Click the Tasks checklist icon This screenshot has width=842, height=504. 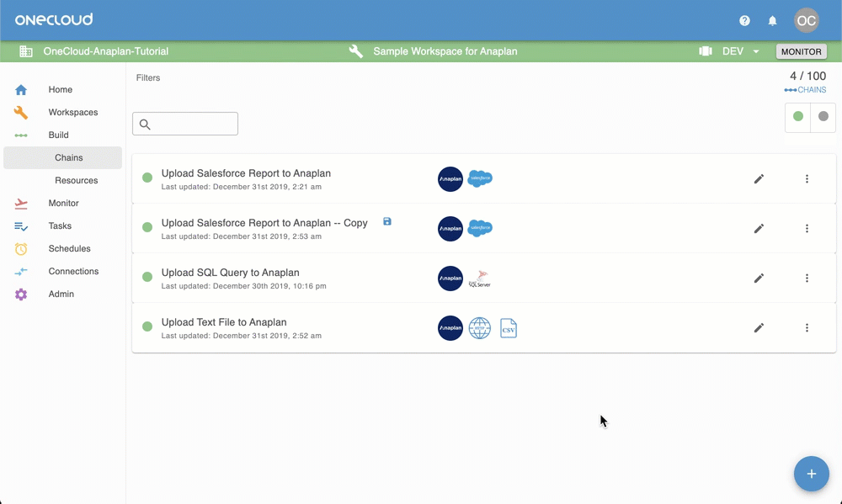[21, 226]
